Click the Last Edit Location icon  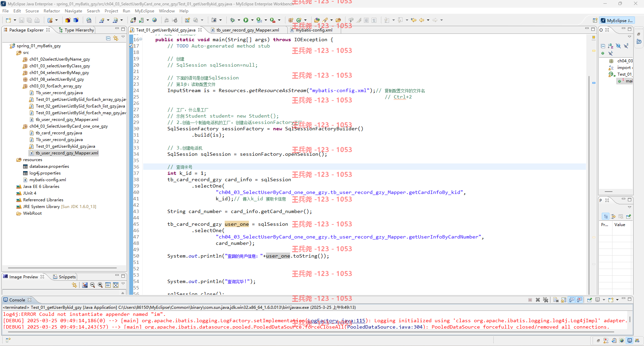[x=414, y=20]
